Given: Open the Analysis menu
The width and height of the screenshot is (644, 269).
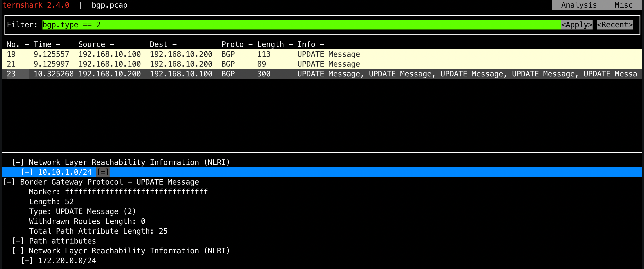Looking at the screenshot, I should click(578, 5).
